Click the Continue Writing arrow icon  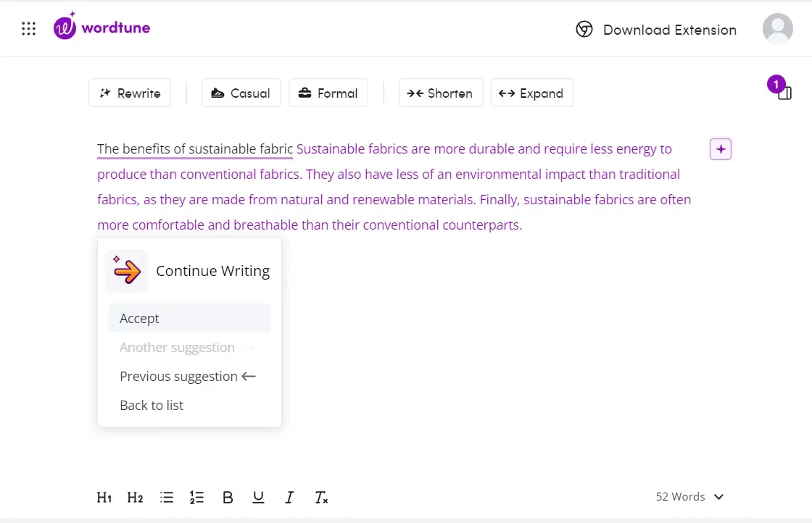click(127, 270)
